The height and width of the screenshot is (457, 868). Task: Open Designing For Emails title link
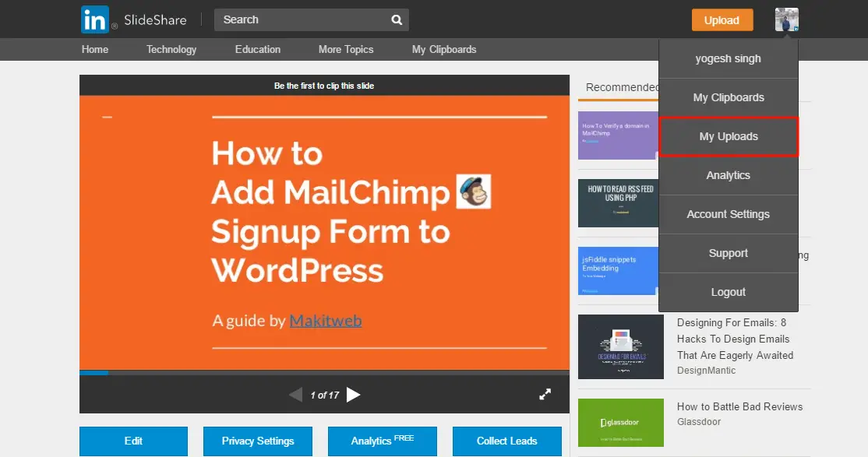click(x=735, y=339)
